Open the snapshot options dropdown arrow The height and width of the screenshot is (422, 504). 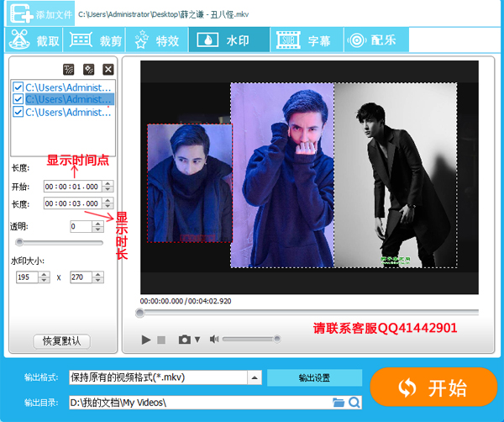(x=197, y=340)
